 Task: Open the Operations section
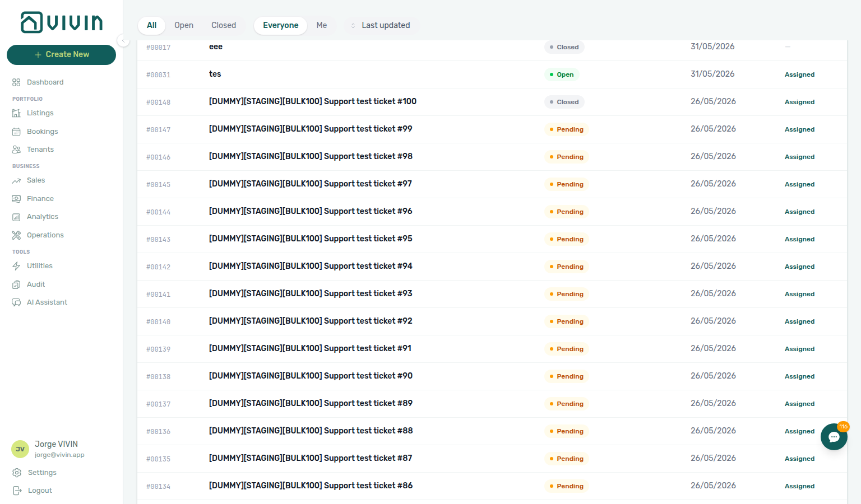(45, 235)
